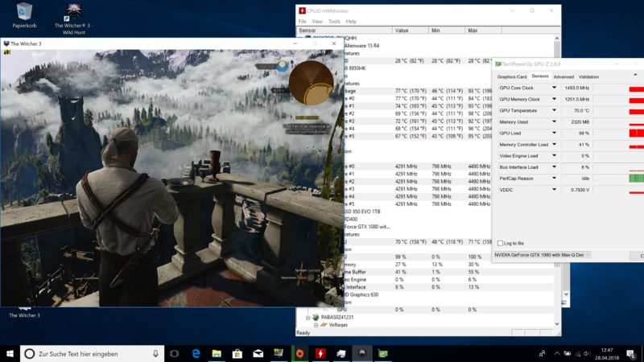Open the Action Center notification icon
The width and height of the screenshot is (644, 362).
click(x=631, y=353)
